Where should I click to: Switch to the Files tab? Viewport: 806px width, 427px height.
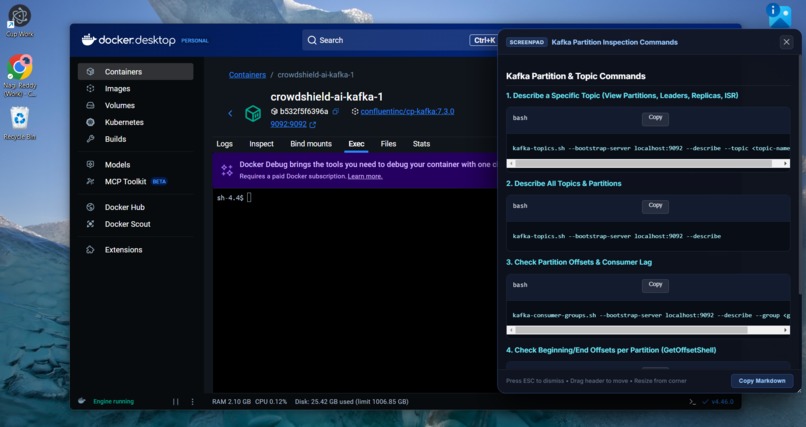click(x=388, y=144)
